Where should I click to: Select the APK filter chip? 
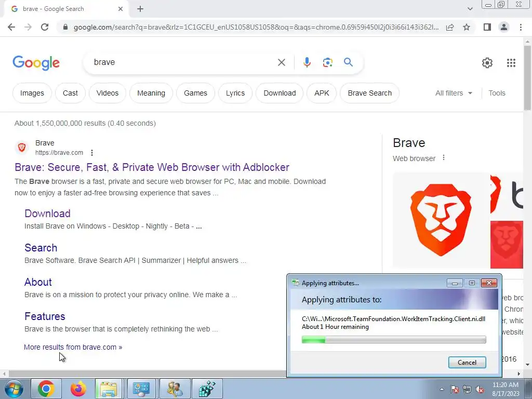coord(322,93)
